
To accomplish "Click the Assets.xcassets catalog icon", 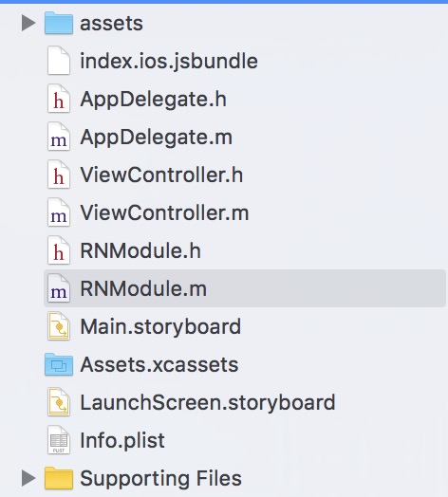I will coord(59,364).
